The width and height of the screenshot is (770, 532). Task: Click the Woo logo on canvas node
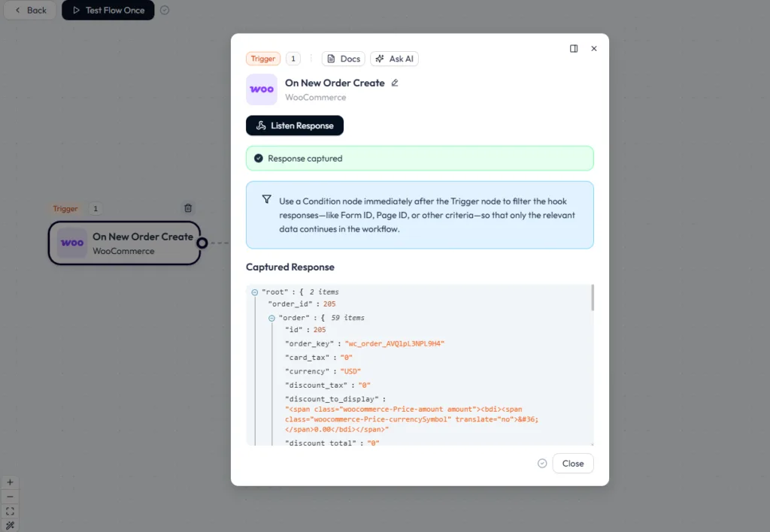pyautogui.click(x=72, y=243)
